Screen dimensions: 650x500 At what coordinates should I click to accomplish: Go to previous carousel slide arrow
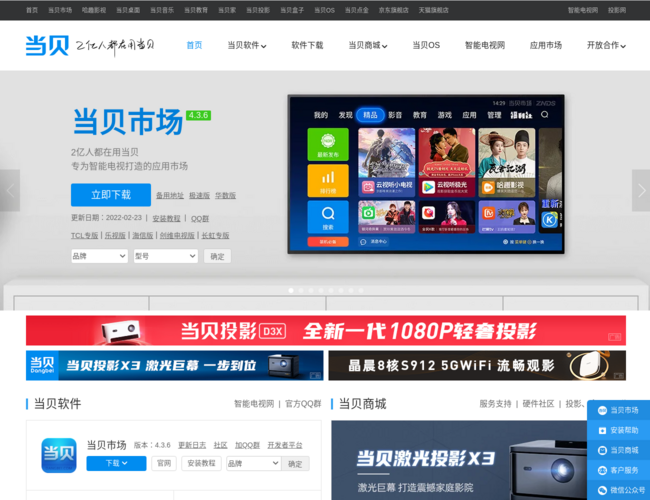(x=10, y=190)
